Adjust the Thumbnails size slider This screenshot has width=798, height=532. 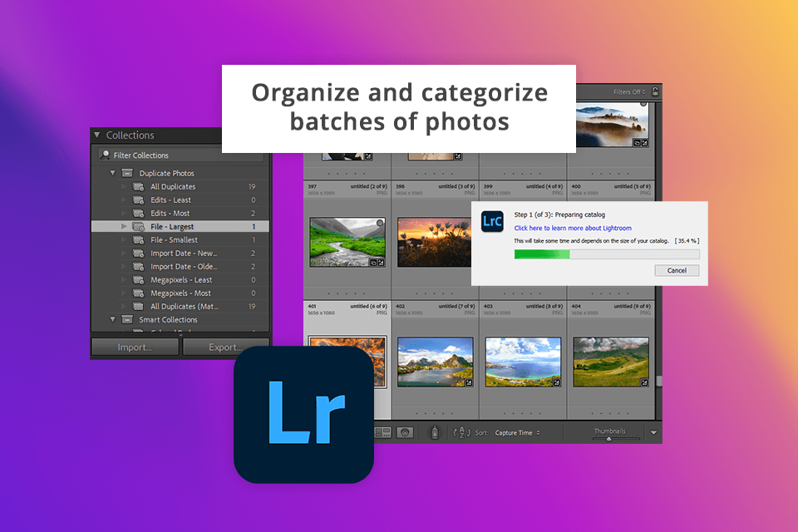[608, 439]
